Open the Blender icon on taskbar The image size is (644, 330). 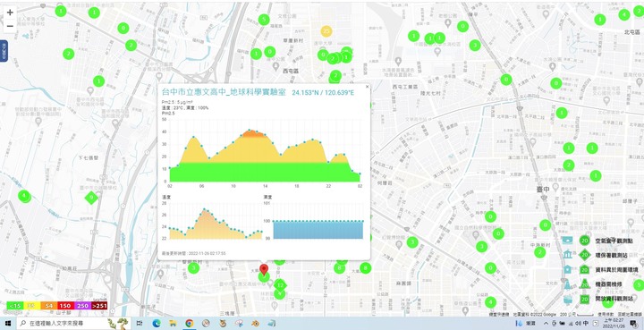(x=256, y=324)
